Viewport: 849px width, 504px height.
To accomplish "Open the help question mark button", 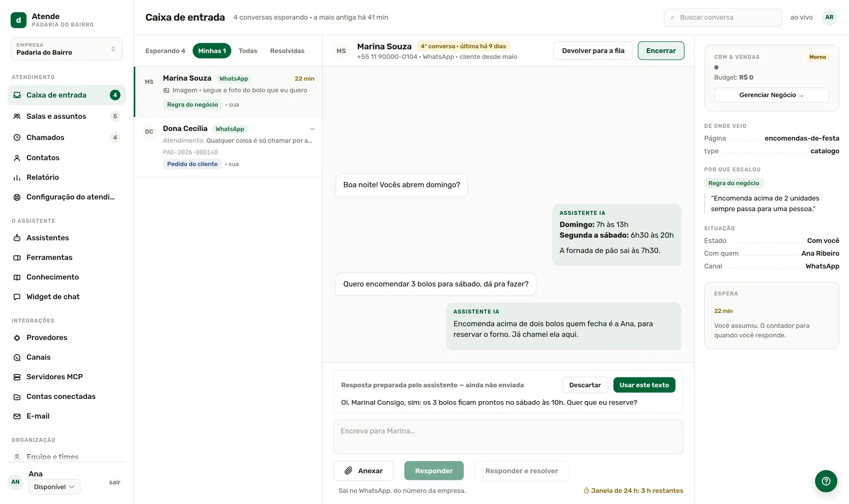I will [826, 481].
